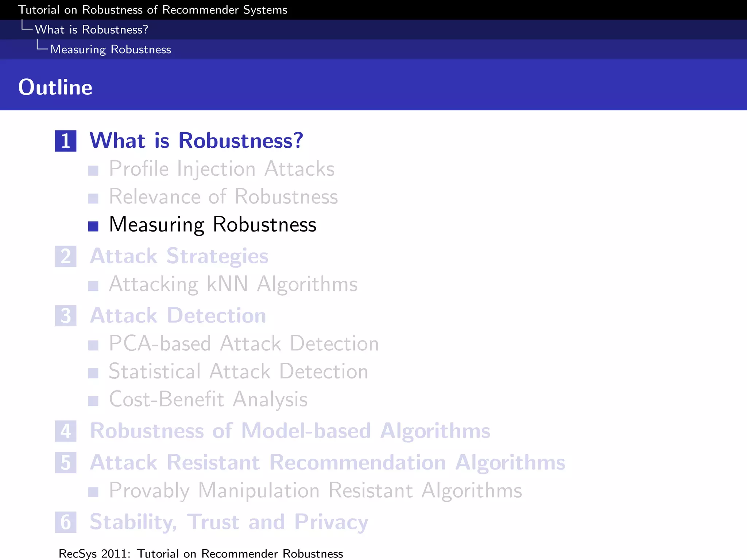The width and height of the screenshot is (747, 560).
Task: Click bullet beside Cost-Benefit Analysis
Action: (93, 401)
